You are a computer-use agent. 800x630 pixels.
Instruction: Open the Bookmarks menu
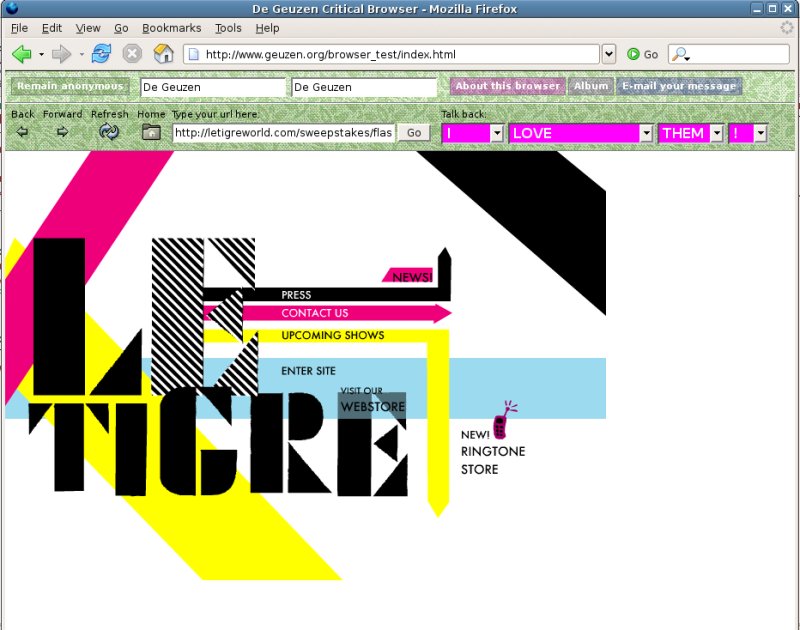171,28
